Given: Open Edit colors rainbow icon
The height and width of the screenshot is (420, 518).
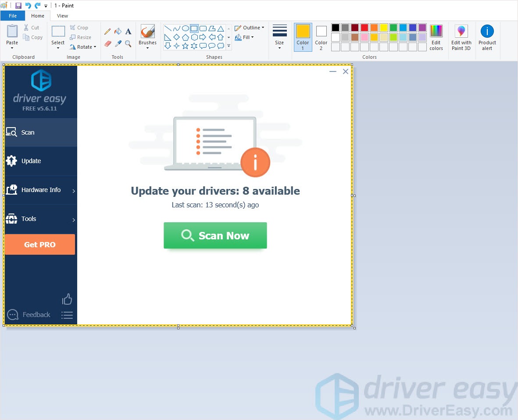Looking at the screenshot, I should (x=436, y=32).
